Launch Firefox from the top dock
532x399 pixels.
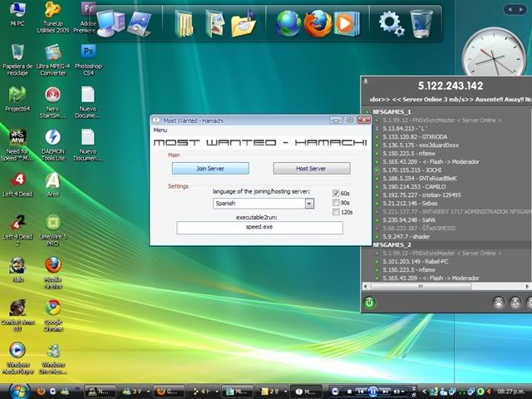coord(318,24)
